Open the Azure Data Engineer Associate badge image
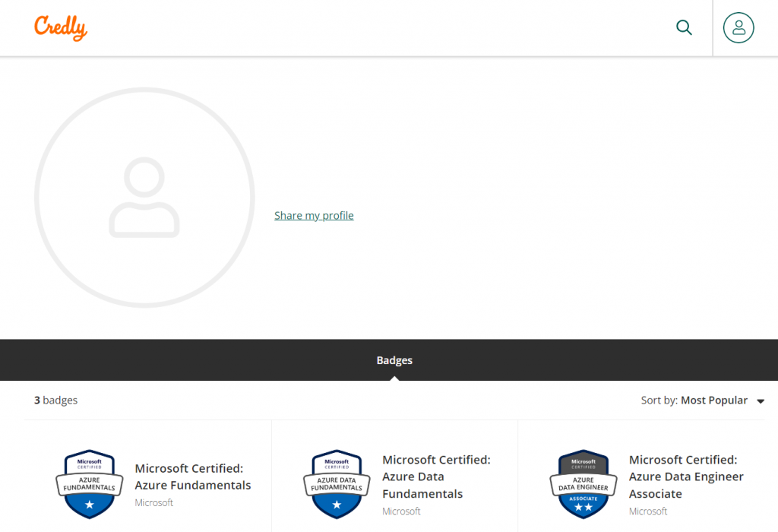The width and height of the screenshot is (778, 532). tap(583, 484)
